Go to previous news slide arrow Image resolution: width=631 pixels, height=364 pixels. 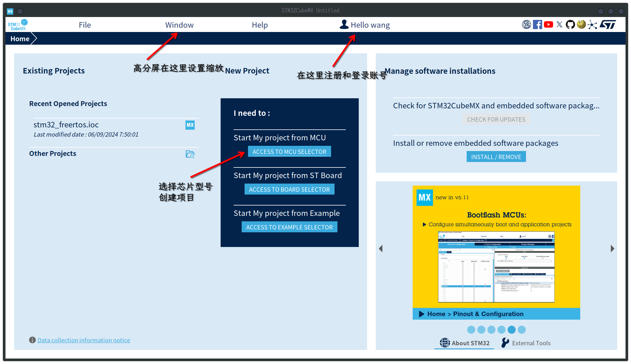(x=381, y=248)
